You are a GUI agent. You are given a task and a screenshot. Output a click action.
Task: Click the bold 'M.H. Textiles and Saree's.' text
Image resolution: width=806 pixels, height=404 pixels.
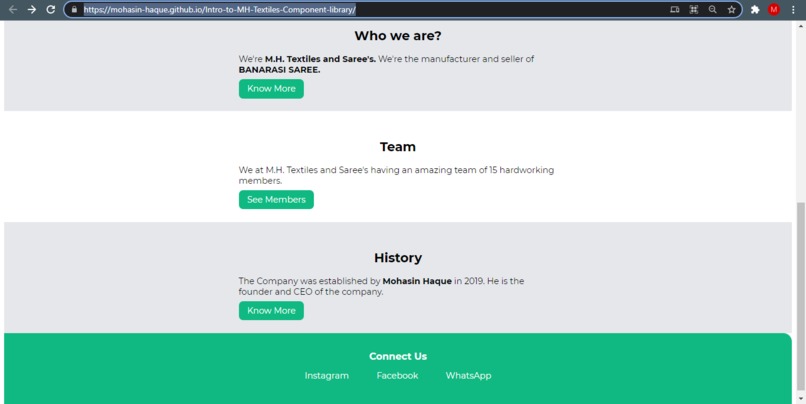coord(320,59)
